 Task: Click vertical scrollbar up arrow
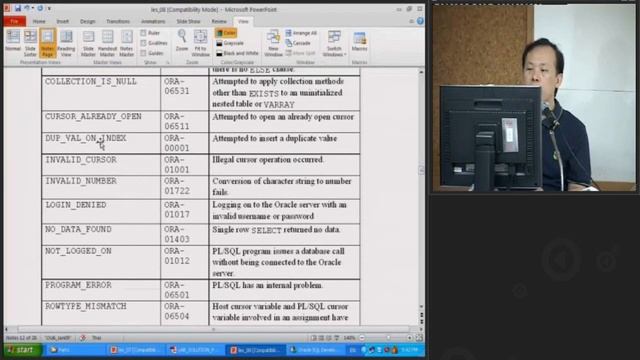click(x=421, y=72)
